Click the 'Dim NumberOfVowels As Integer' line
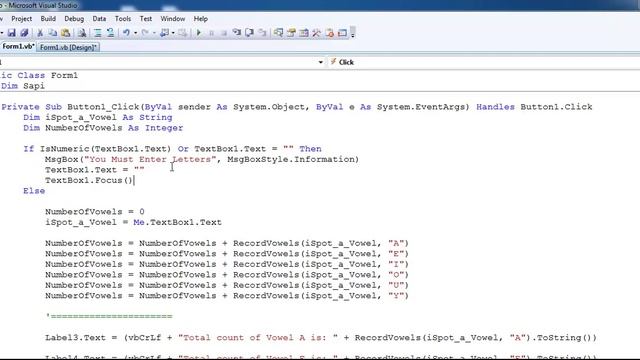 pos(103,128)
